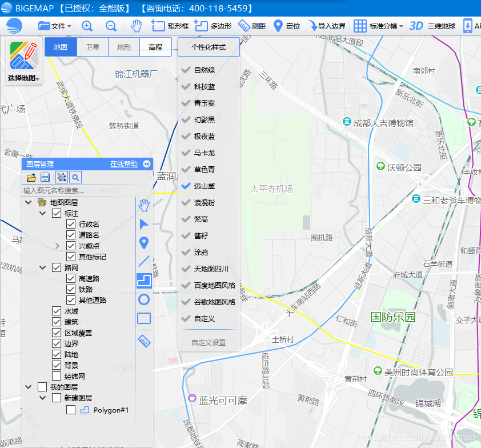Switch to the 高程 map tab
This screenshot has height=448, width=481.
tap(155, 47)
